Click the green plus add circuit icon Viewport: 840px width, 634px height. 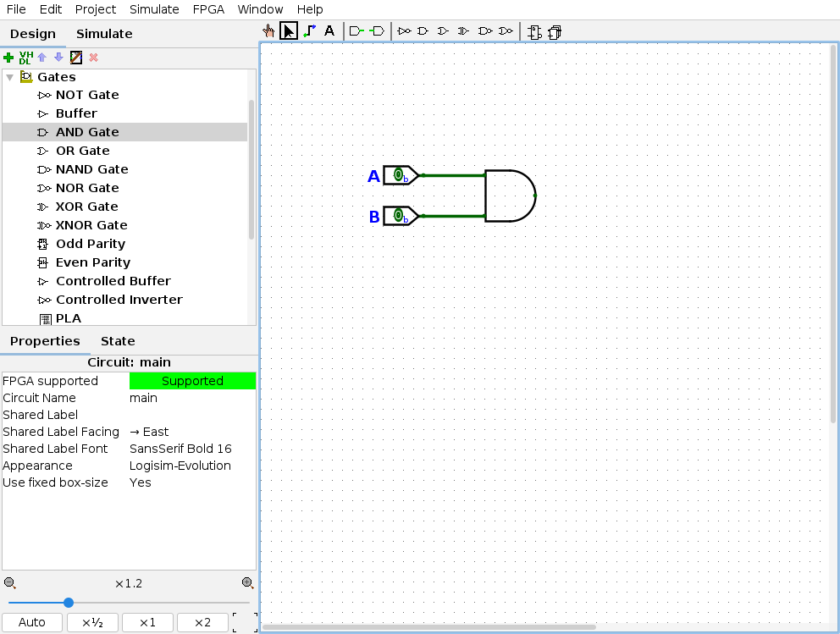(8, 58)
